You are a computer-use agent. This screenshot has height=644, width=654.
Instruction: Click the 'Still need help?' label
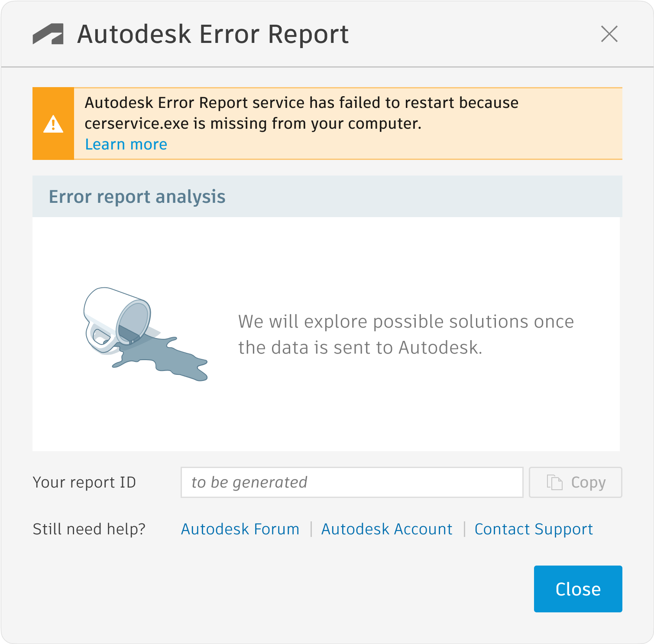[89, 529]
